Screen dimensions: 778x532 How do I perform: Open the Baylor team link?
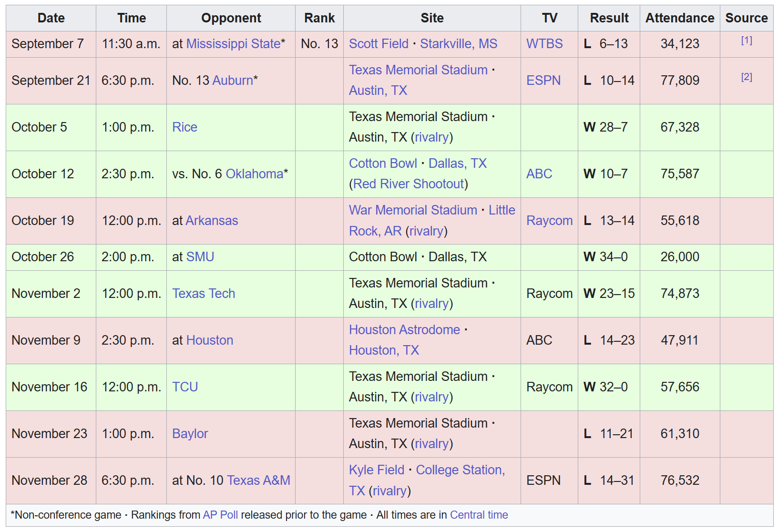click(x=190, y=434)
